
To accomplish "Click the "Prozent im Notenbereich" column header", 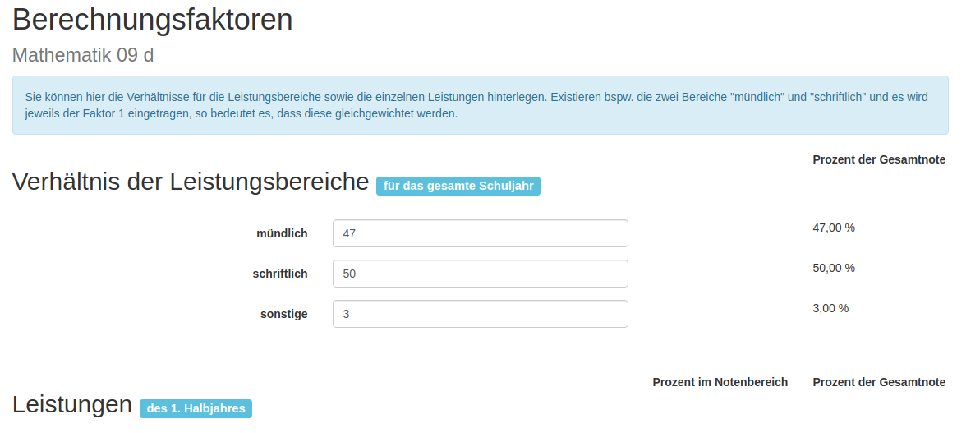I will pos(720,382).
